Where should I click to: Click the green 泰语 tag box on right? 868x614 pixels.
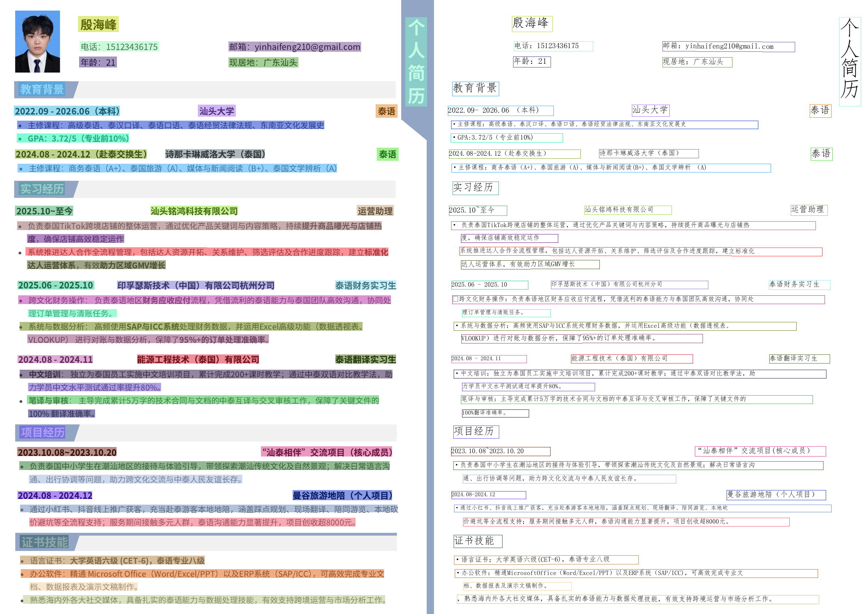[x=821, y=154]
